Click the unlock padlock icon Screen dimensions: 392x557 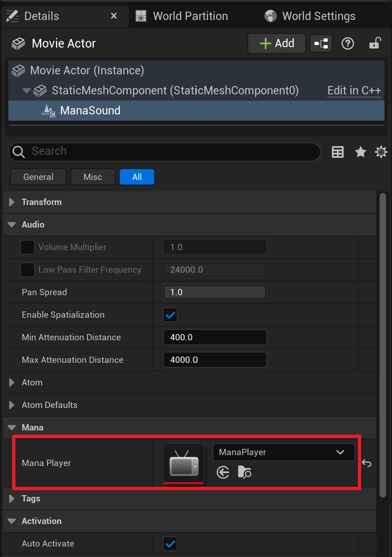pos(375,43)
